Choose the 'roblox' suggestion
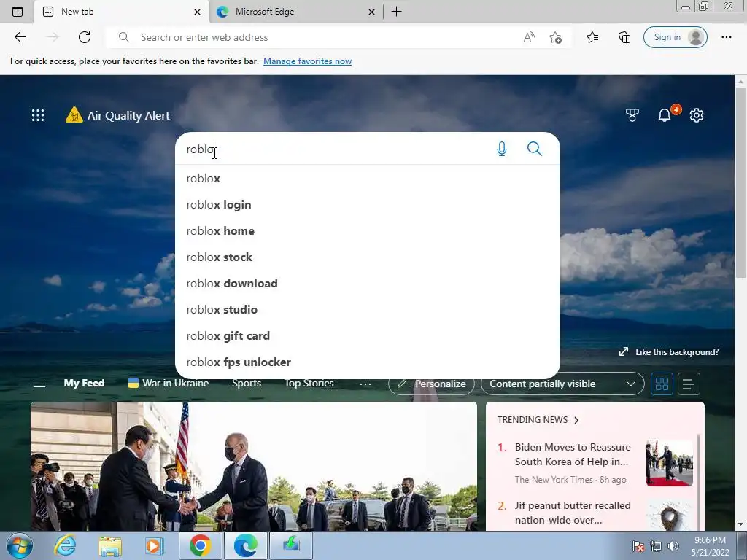The image size is (747, 560). coord(368,179)
